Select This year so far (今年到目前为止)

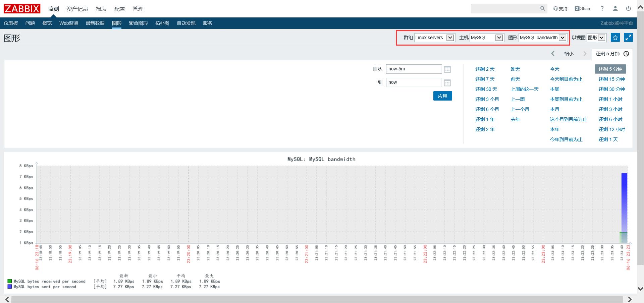tap(566, 139)
